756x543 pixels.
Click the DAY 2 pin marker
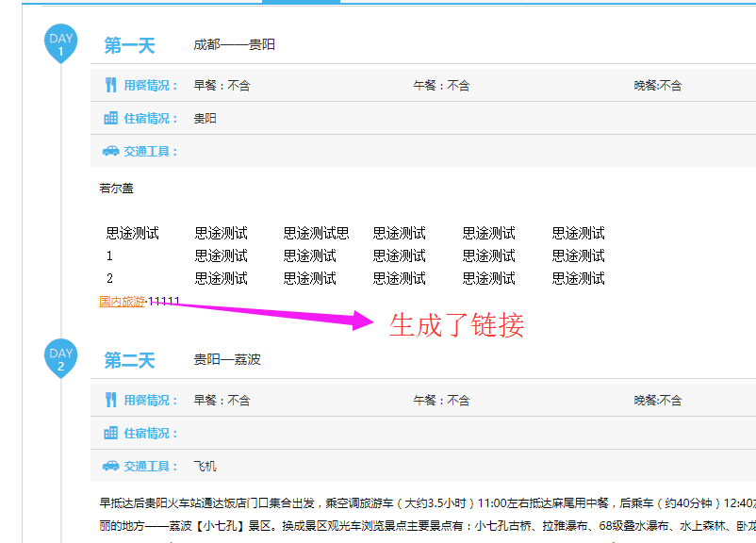tap(61, 359)
